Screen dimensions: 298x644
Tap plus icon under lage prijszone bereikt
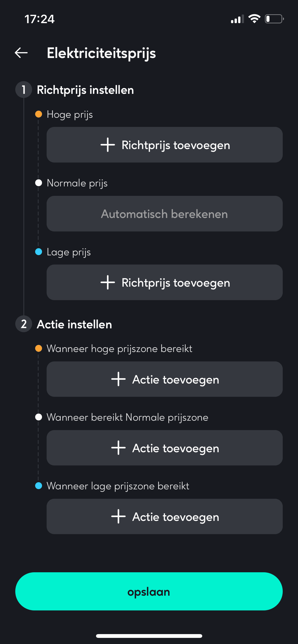pyautogui.click(x=118, y=516)
